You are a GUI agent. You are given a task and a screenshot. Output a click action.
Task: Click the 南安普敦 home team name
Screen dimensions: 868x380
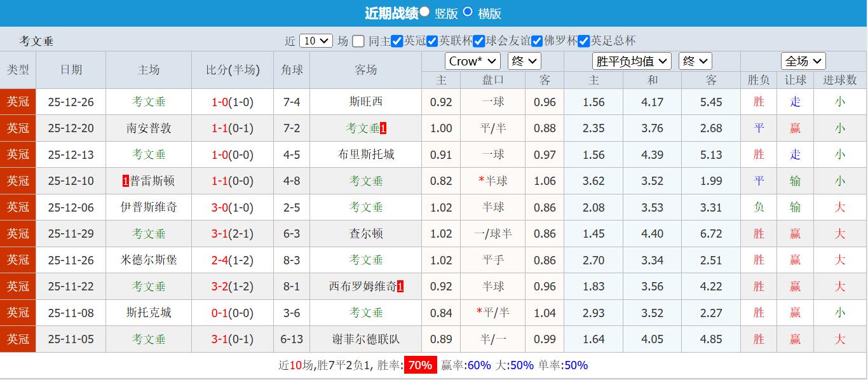(148, 128)
